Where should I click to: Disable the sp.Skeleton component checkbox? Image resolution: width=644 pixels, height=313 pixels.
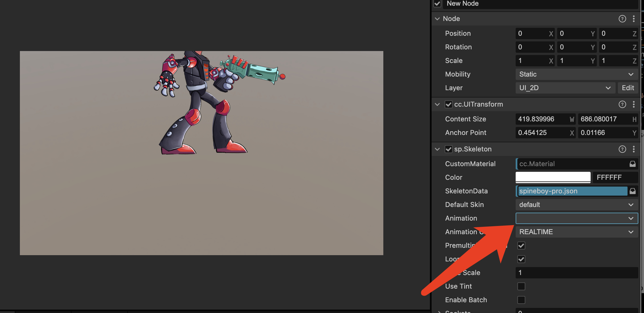click(448, 149)
